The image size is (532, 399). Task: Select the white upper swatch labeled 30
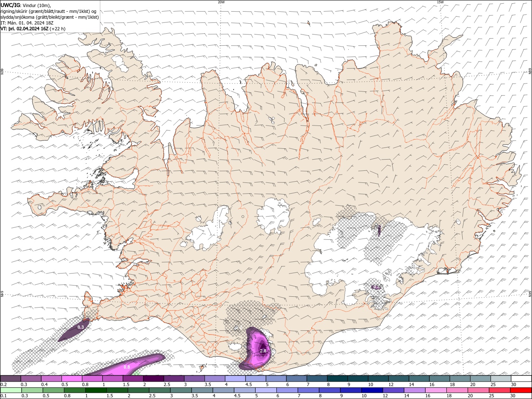point(521,379)
